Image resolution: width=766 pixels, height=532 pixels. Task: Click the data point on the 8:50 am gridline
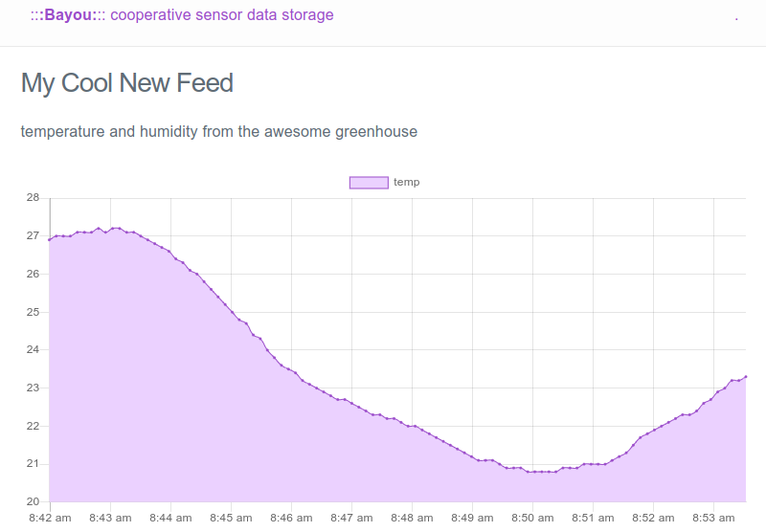(x=534, y=472)
